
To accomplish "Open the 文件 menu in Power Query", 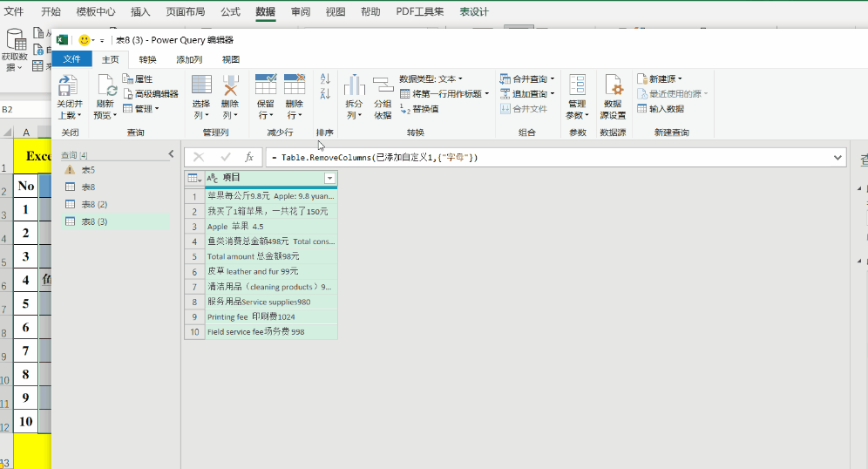I will 72,59.
